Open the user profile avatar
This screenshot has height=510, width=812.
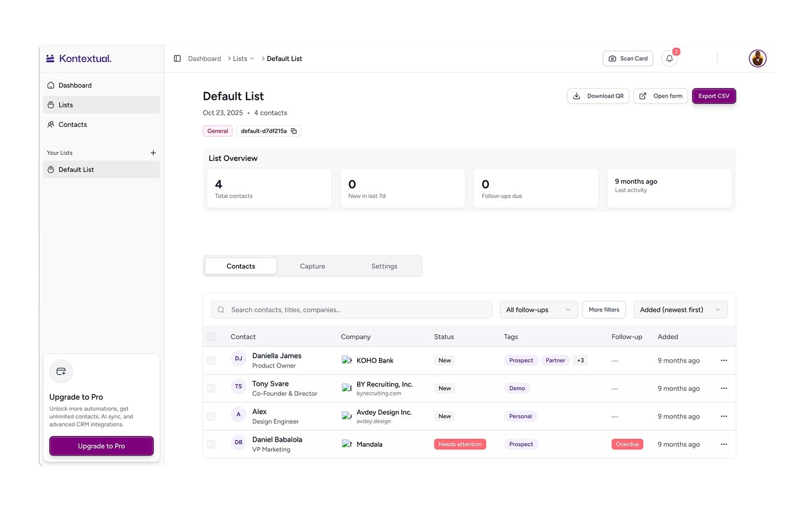[x=758, y=59]
